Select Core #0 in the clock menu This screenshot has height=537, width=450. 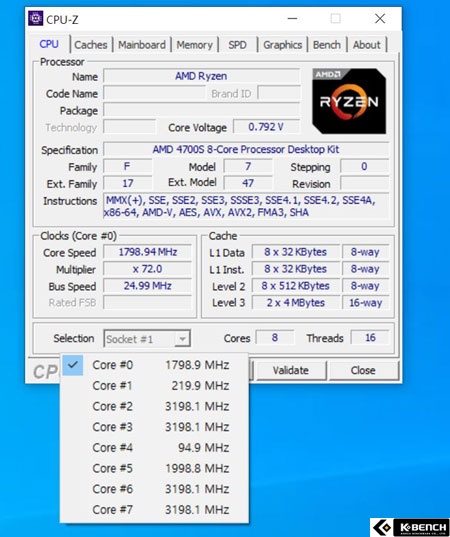154,365
